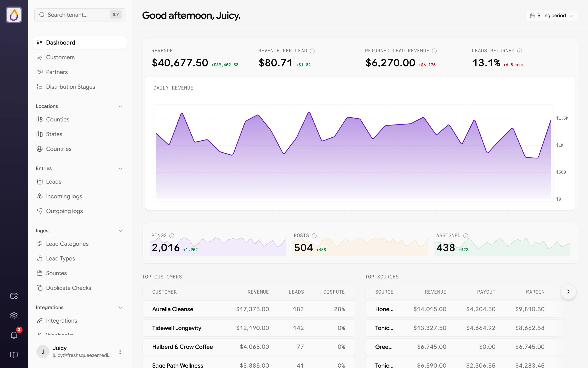This screenshot has height=368, width=588.
Task: Open the Customers page
Action: pos(80,57)
